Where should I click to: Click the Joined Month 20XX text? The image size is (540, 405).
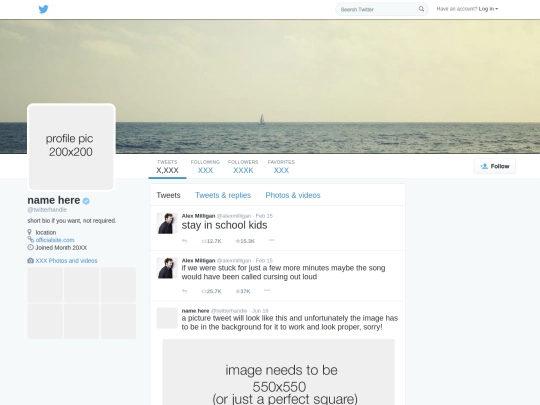(x=61, y=248)
